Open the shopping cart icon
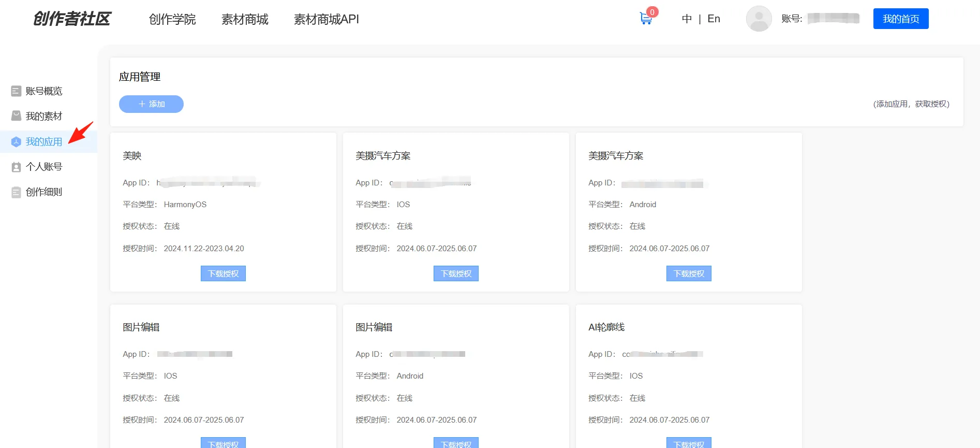Viewport: 980px width, 448px height. tap(646, 19)
